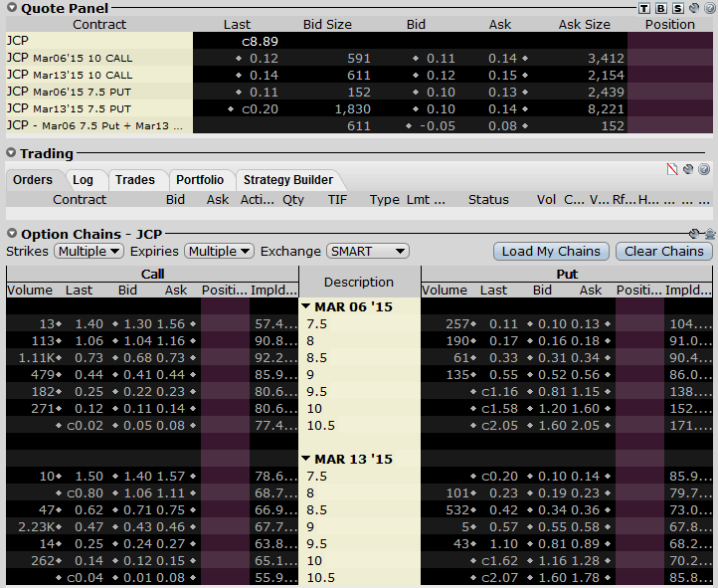718x588 pixels.
Task: Open the Expiries dropdown
Action: [x=219, y=251]
